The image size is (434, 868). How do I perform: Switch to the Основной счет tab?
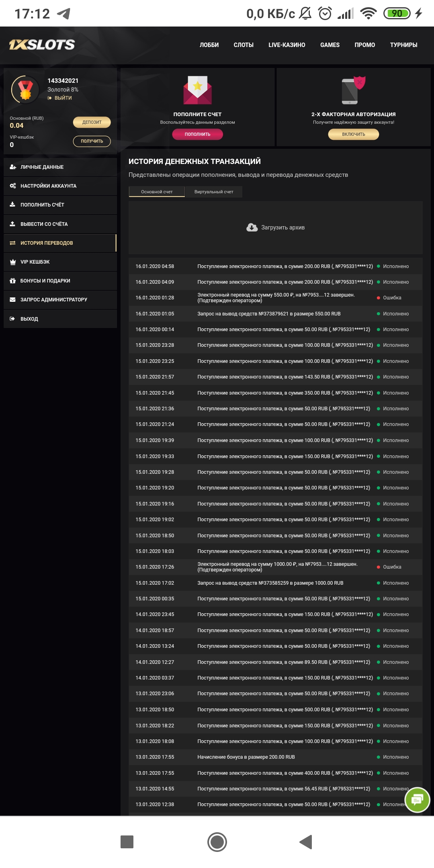coord(157,192)
